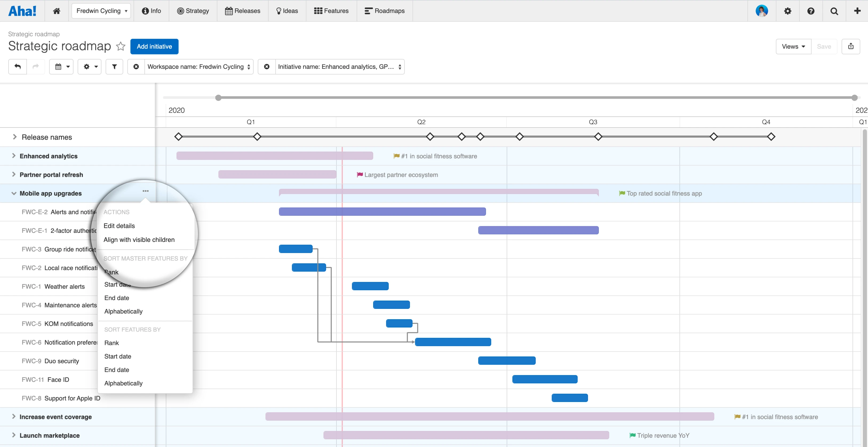Collapse the Mobile app upgrades row
Viewport: 868px width, 447px height.
pyautogui.click(x=14, y=193)
